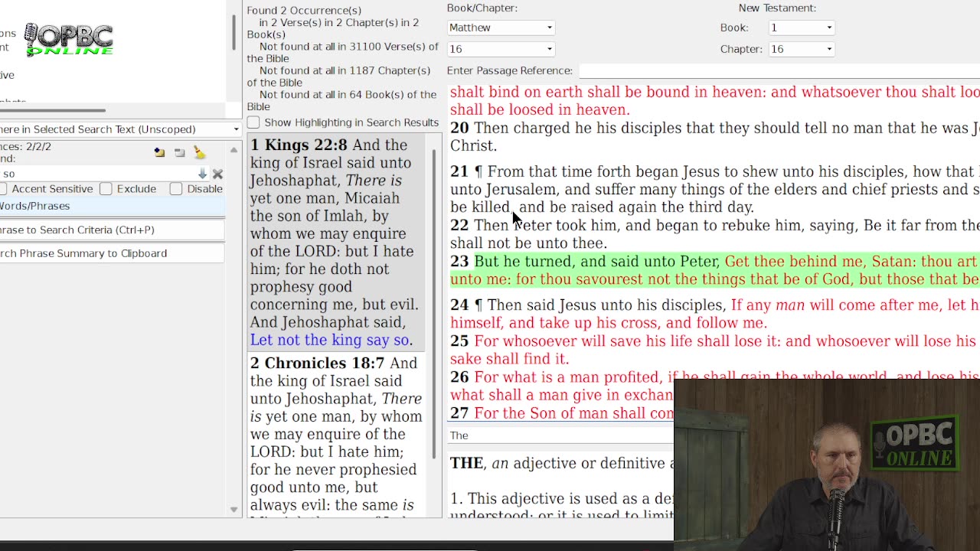Click the Enter Passage Reference field
This screenshot has height=551, width=980.
click(779, 70)
